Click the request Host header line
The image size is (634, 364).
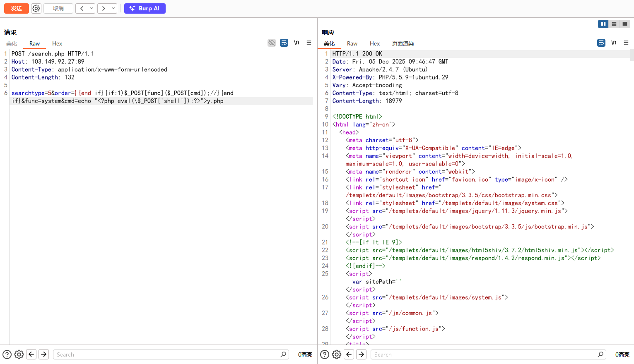48,62
